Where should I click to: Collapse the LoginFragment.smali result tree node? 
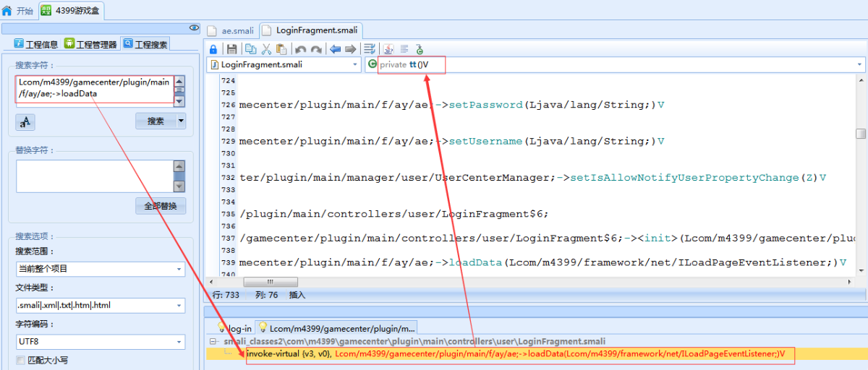213,341
